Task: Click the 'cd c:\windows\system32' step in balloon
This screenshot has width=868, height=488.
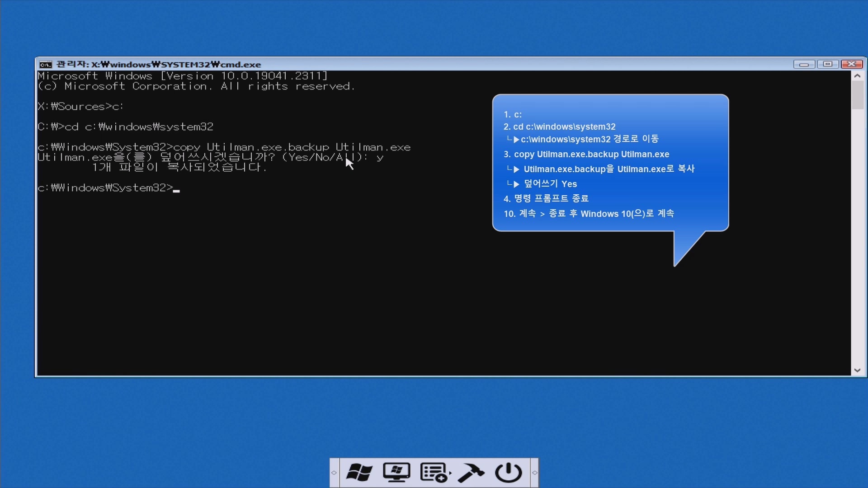Action: 560,127
